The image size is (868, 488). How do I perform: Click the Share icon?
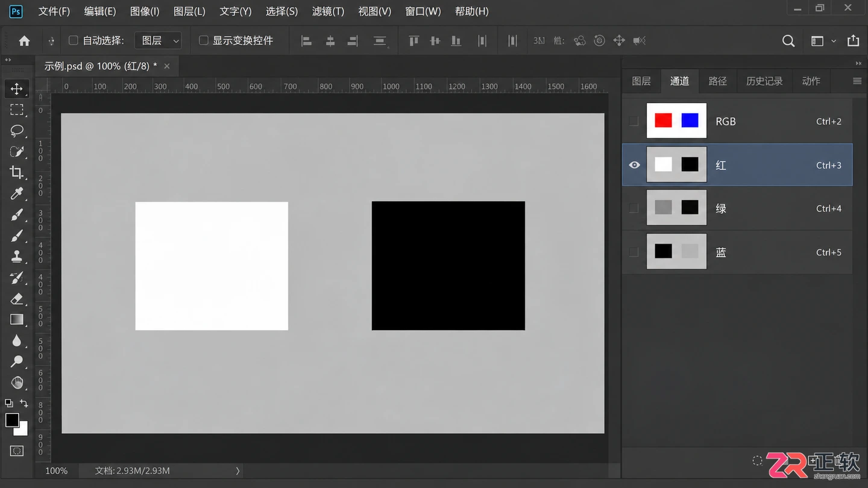tap(853, 40)
